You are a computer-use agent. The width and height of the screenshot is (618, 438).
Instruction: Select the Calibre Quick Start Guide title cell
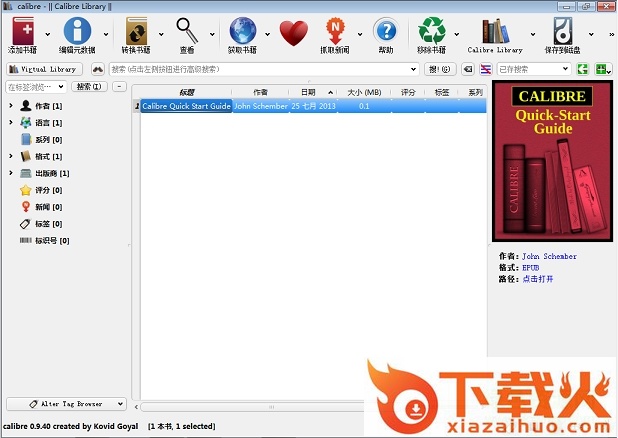(186, 106)
